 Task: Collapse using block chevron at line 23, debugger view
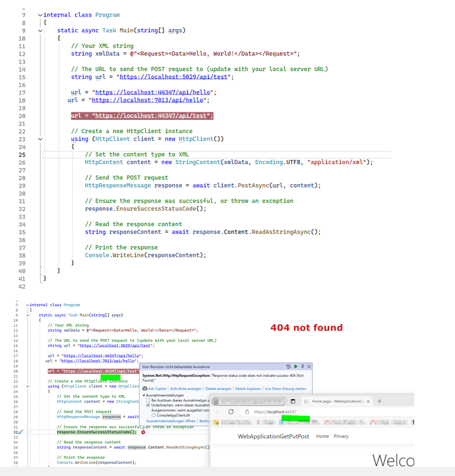click(x=28, y=387)
